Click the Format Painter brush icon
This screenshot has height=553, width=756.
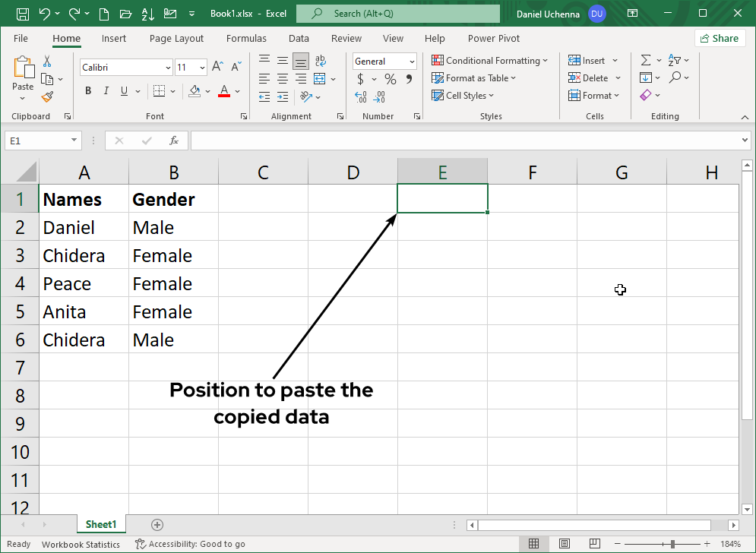pos(47,96)
